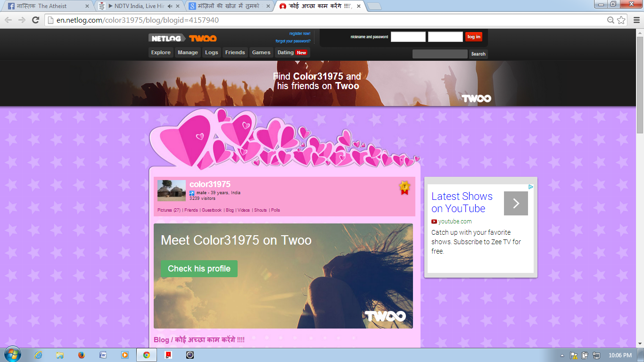Open the Guestbook link
The height and width of the screenshot is (362, 644).
pyautogui.click(x=212, y=210)
